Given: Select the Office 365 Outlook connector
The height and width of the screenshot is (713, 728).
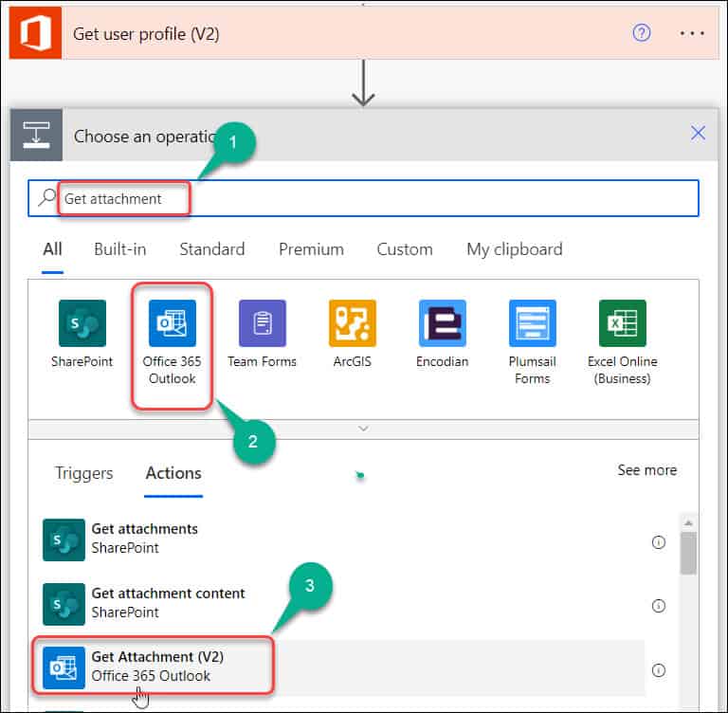Looking at the screenshot, I should (x=173, y=343).
